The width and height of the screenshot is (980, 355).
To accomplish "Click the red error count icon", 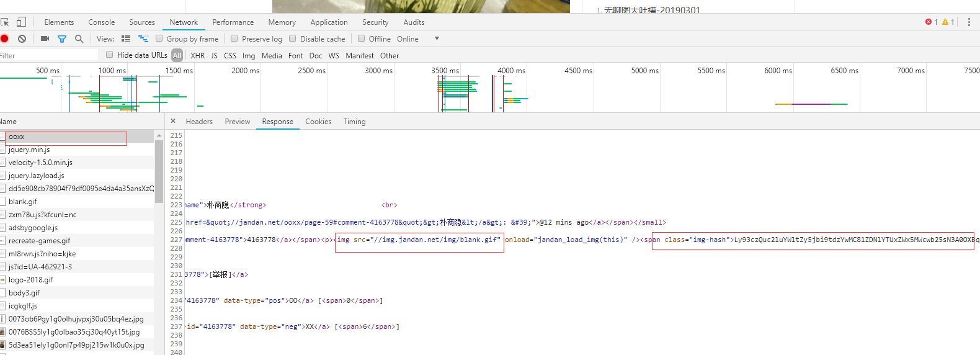I will [x=929, y=22].
